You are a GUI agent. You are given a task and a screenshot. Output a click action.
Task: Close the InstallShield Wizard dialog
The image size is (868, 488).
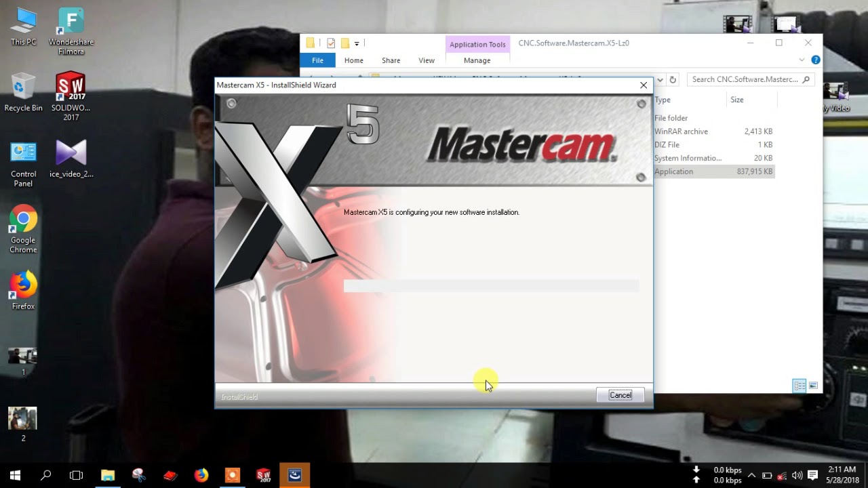pyautogui.click(x=643, y=85)
